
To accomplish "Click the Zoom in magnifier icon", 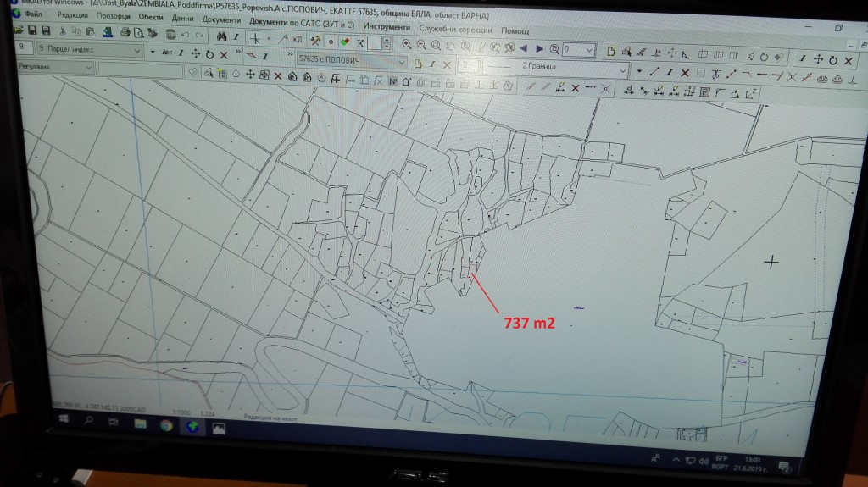I will [x=407, y=46].
